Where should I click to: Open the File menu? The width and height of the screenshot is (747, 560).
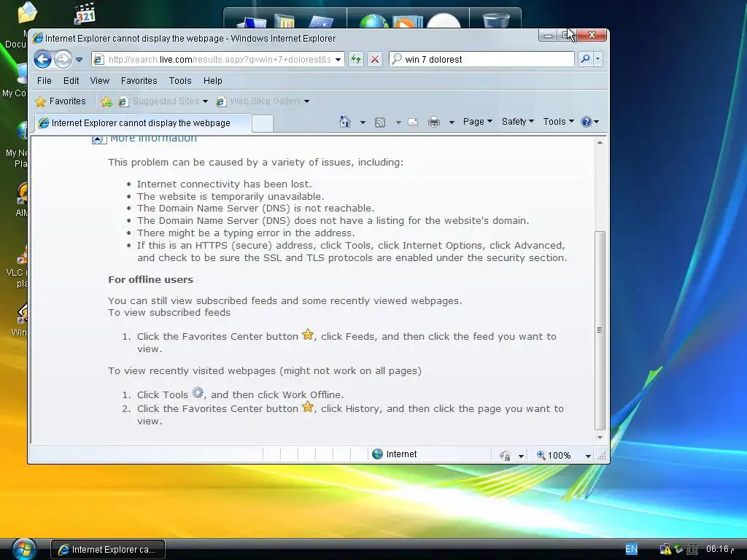(44, 80)
